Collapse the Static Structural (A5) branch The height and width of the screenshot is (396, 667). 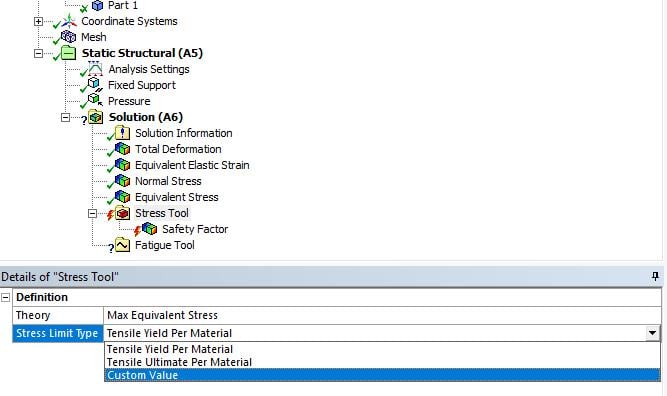[x=38, y=53]
